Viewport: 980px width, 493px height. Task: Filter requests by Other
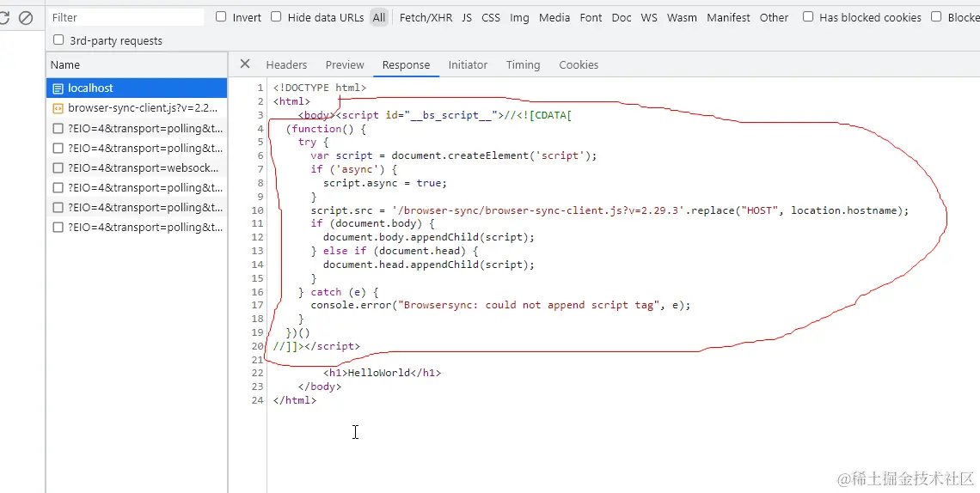[x=774, y=17]
